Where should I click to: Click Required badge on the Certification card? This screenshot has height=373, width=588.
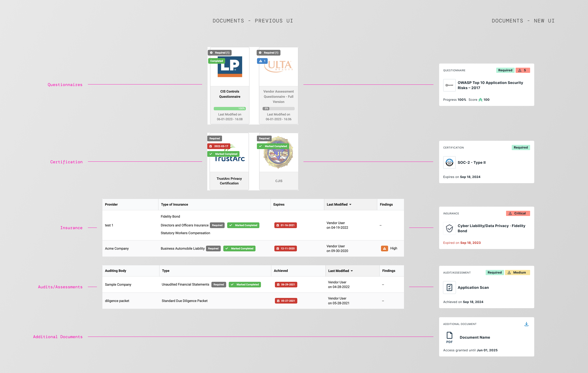point(521,147)
